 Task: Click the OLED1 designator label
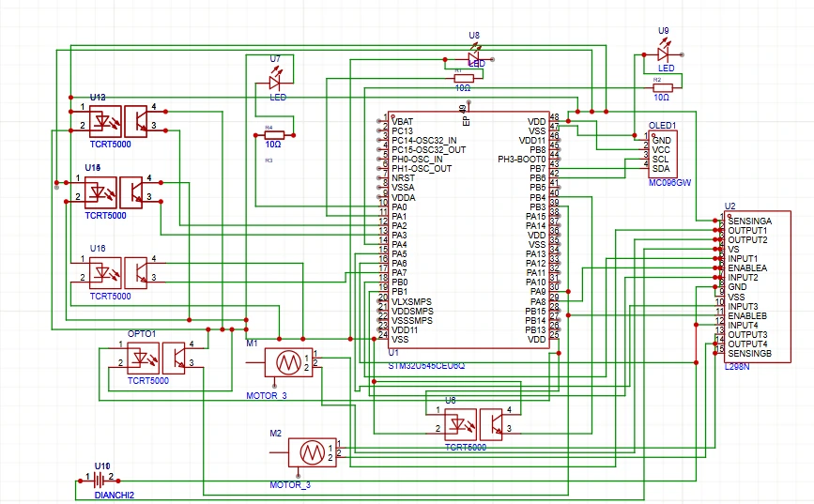point(663,126)
